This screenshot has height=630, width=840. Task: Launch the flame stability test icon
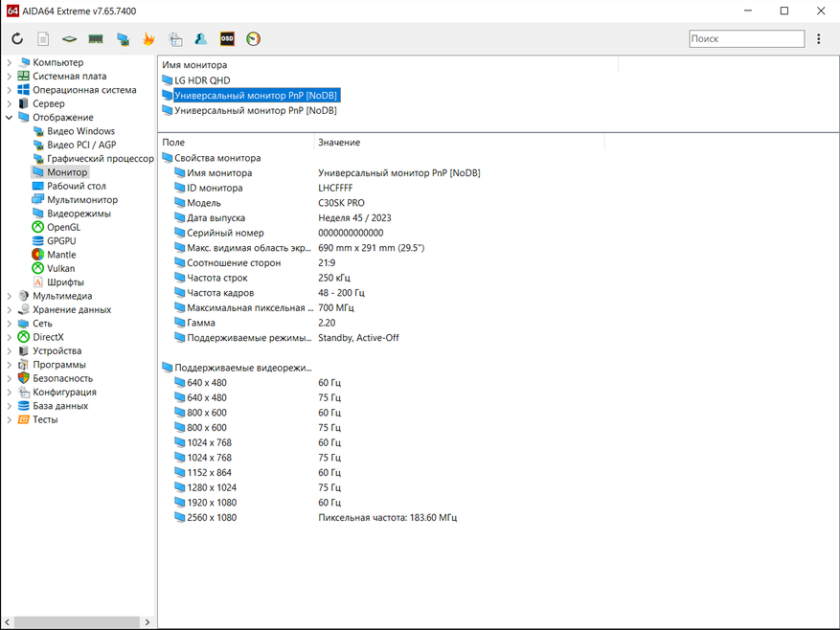(148, 39)
